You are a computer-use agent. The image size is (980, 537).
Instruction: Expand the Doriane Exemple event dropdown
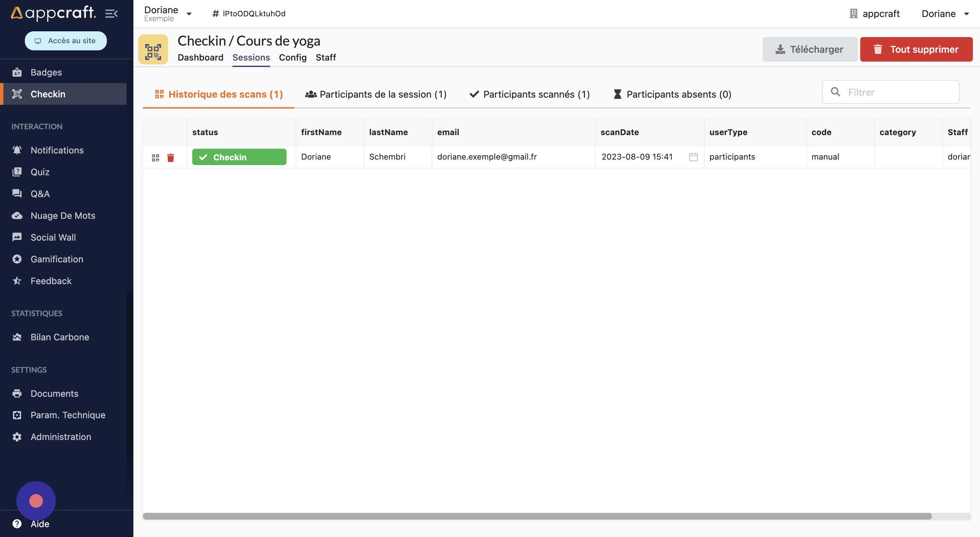(x=189, y=14)
